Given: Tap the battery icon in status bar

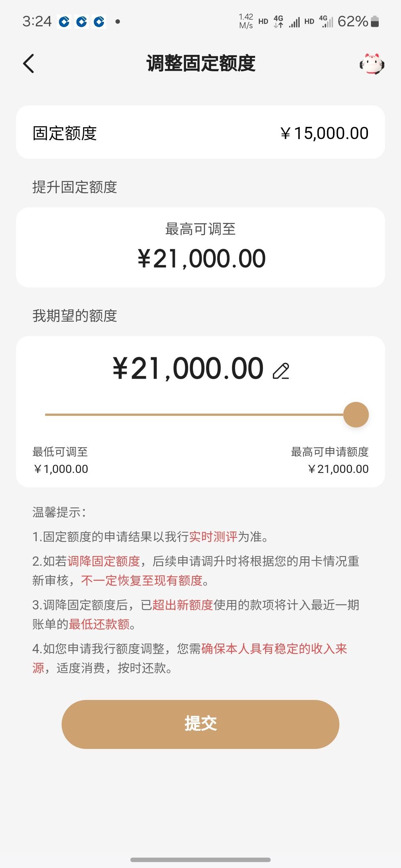Looking at the screenshot, I should [375, 22].
